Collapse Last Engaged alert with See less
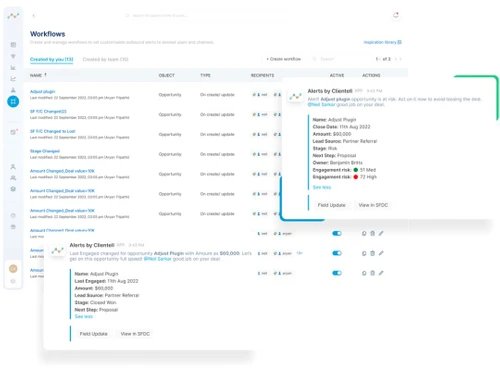 tap(84, 316)
